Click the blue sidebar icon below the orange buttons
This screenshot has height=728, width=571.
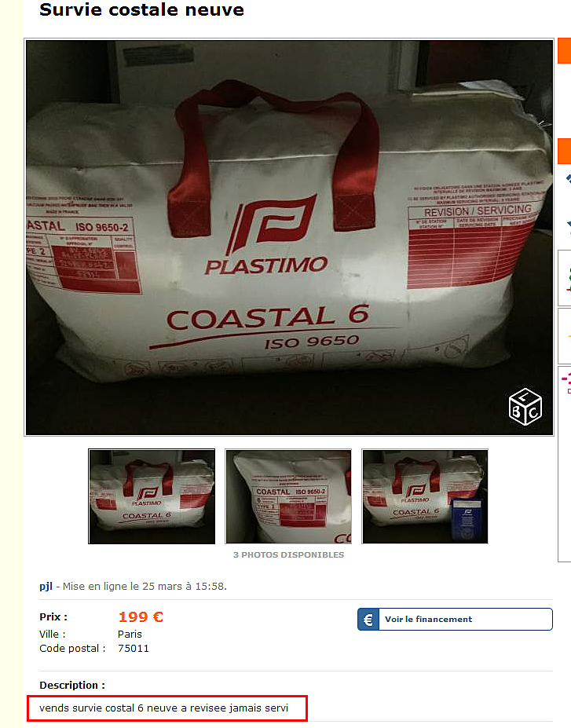click(x=568, y=178)
